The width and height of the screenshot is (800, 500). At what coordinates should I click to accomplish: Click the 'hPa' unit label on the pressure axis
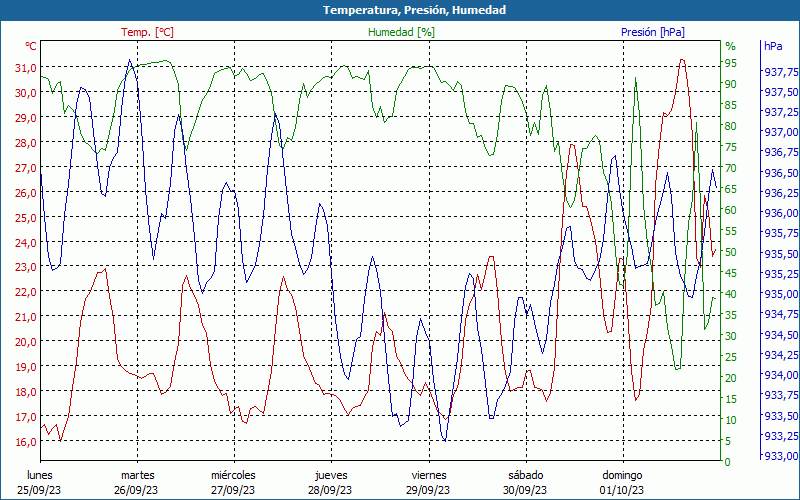(x=773, y=45)
